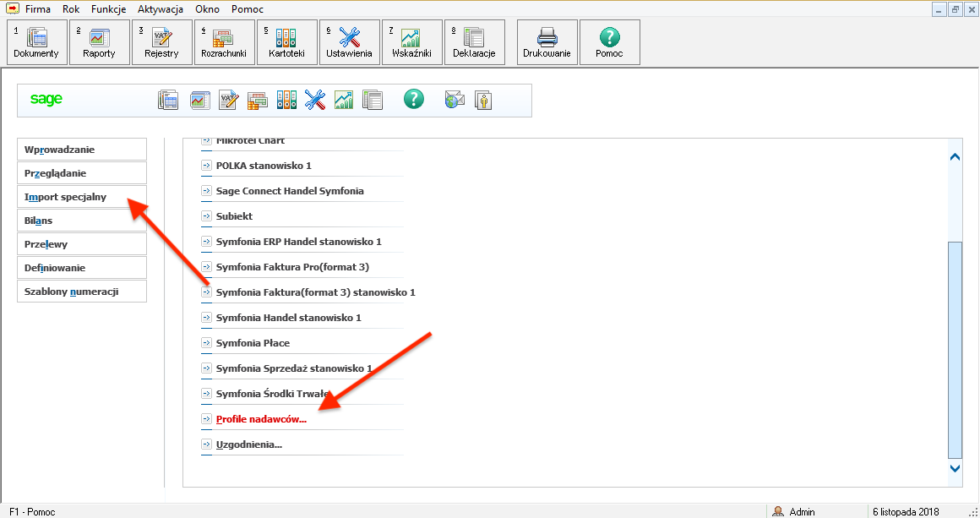
Task: Open the Aktywacja menu
Action: [x=161, y=9]
